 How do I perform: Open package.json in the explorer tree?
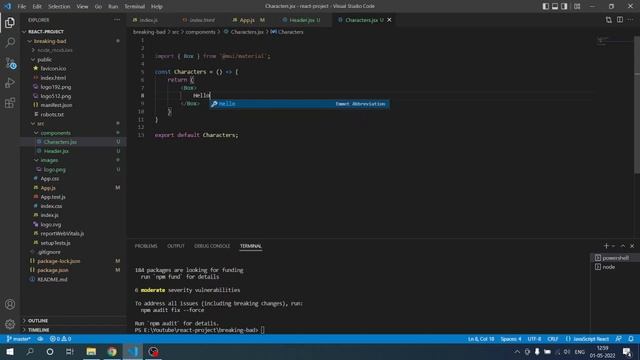tap(53, 270)
